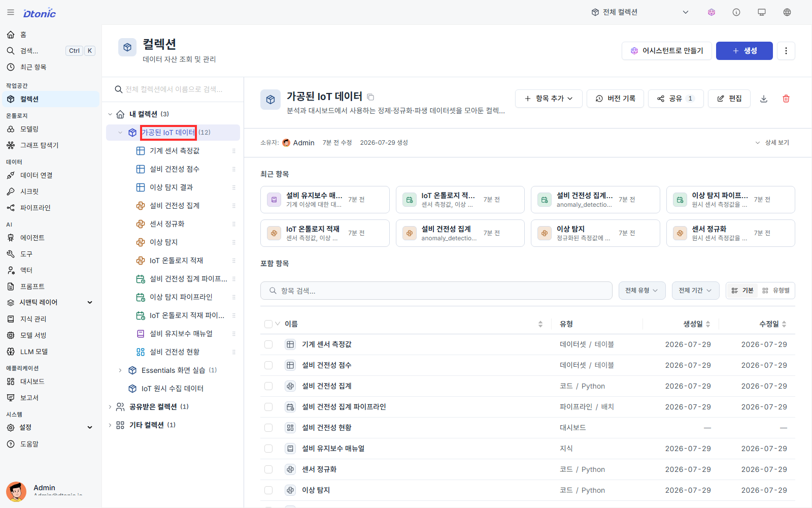Open the info icon in top bar
Screen dimensions: 812x508
tap(736, 12)
